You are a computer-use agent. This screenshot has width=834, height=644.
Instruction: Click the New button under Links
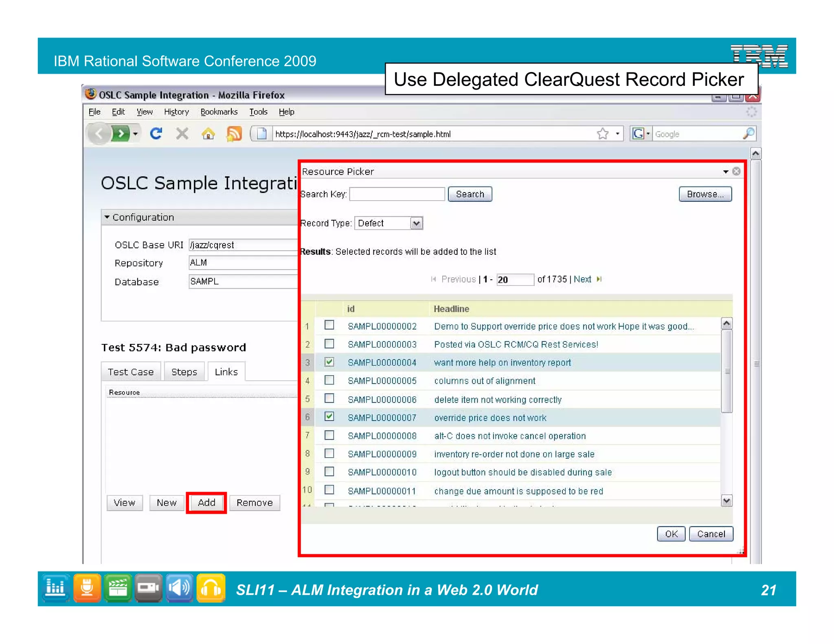(167, 503)
